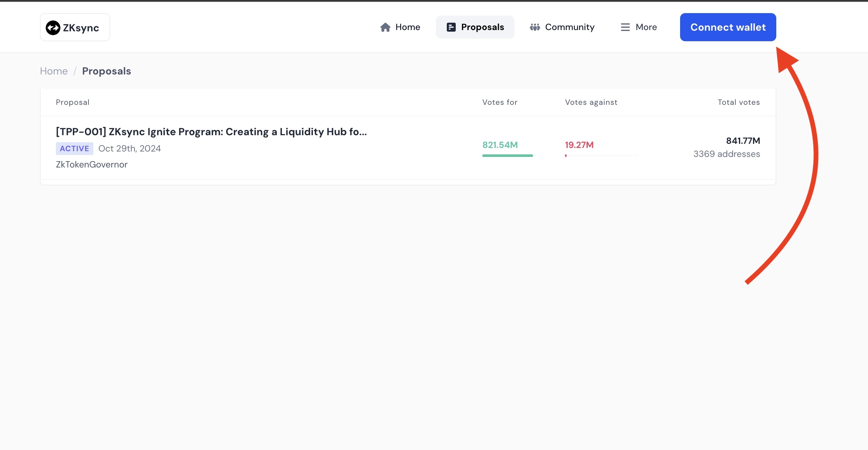This screenshot has height=450, width=868.
Task: Click the green votes-for progress bar
Action: coord(508,156)
